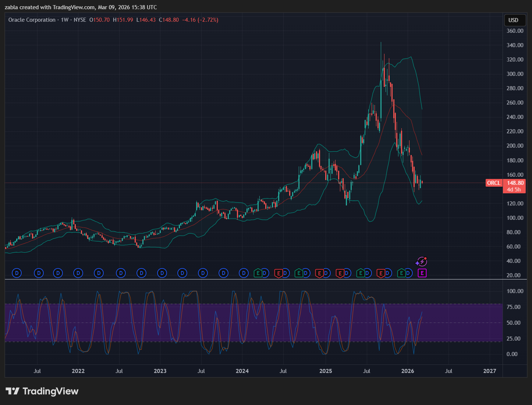532x405 pixels.
Task: Click the 2022 label on time axis
Action: [x=78, y=371]
